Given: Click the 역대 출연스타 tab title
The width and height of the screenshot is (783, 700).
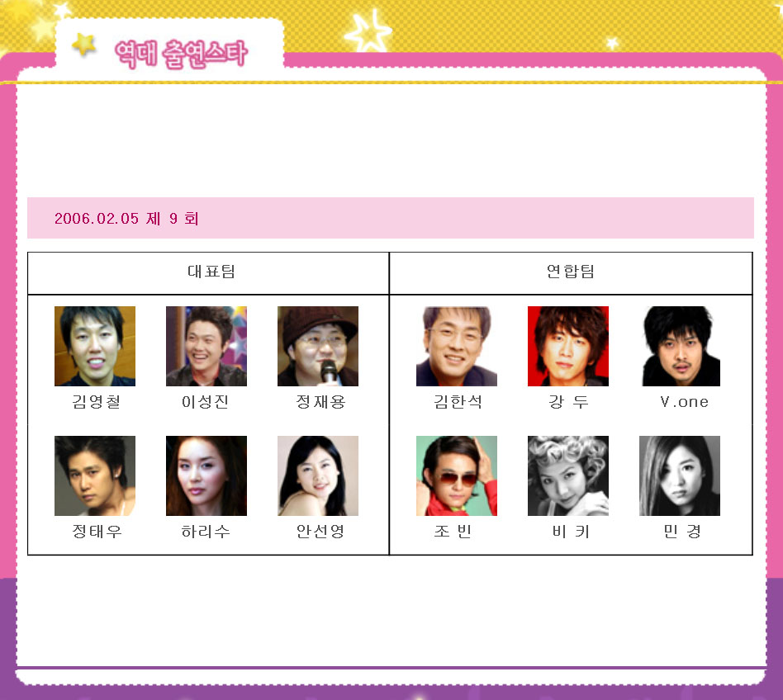Looking at the screenshot, I should (x=181, y=54).
